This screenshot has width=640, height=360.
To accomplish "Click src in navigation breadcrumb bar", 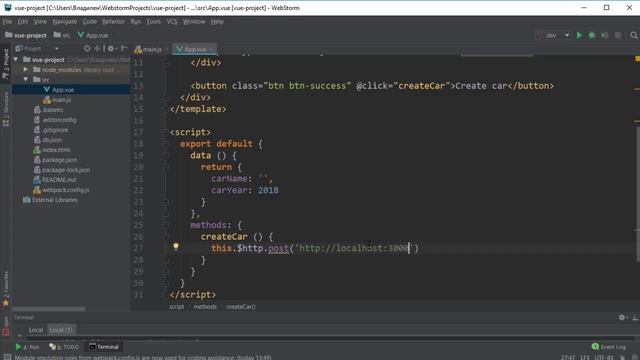I will 62,36.
